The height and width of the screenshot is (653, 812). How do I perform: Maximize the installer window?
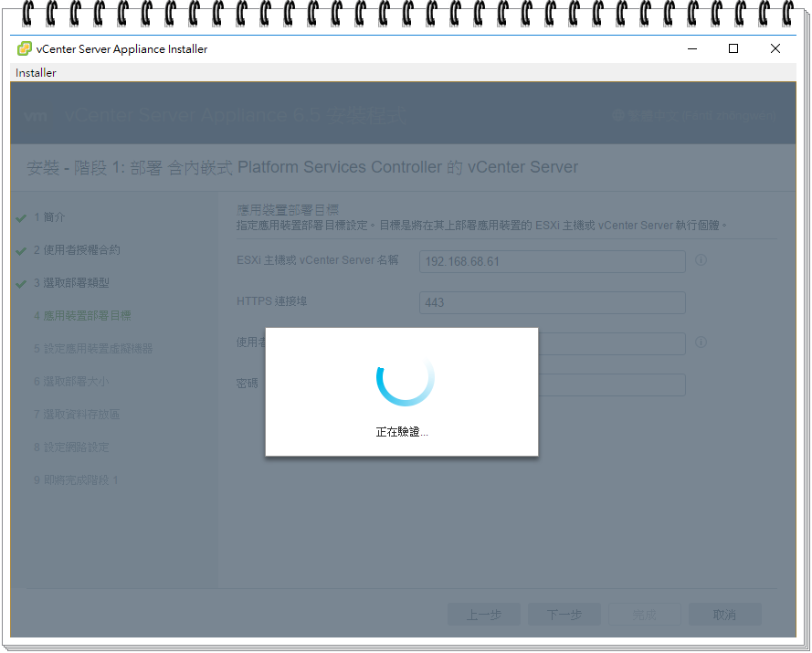733,48
